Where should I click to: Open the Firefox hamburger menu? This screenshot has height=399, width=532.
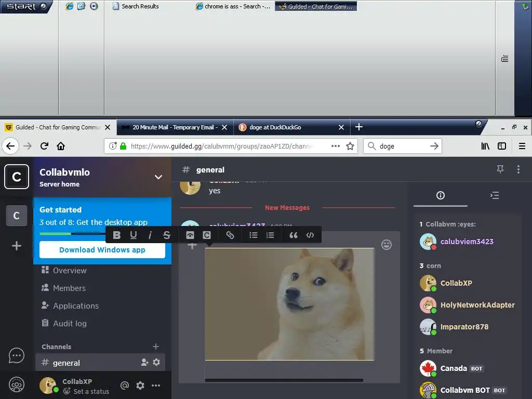(x=522, y=146)
